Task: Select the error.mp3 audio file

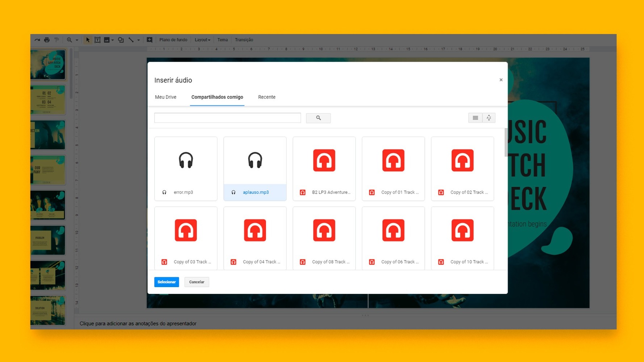Action: point(186,169)
